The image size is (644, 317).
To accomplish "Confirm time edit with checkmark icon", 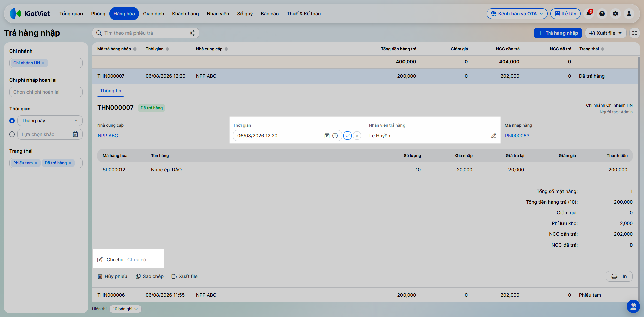I will click(347, 136).
